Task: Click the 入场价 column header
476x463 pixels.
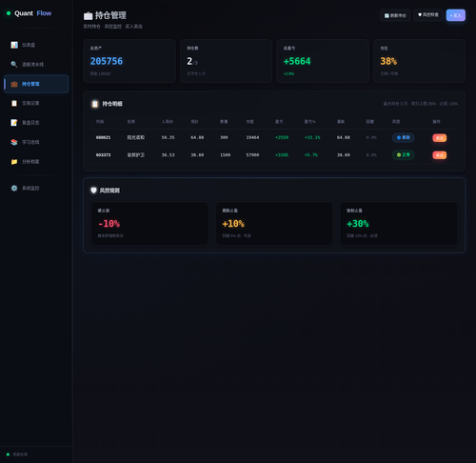Action: point(168,122)
